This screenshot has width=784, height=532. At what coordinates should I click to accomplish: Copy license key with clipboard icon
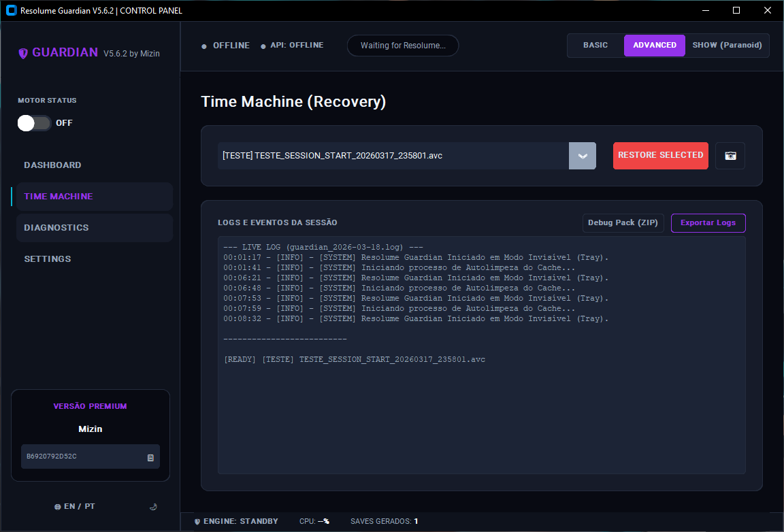pyautogui.click(x=150, y=457)
